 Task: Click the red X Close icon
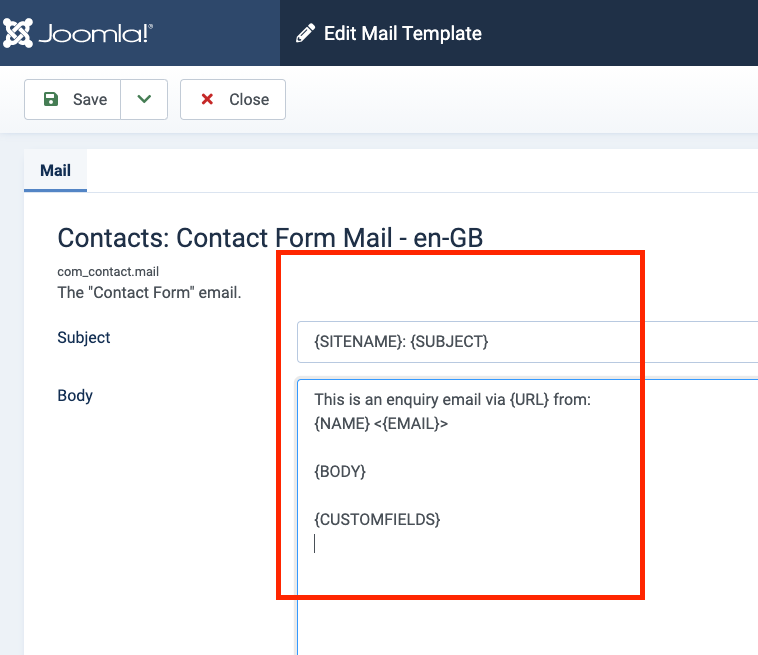(x=208, y=99)
